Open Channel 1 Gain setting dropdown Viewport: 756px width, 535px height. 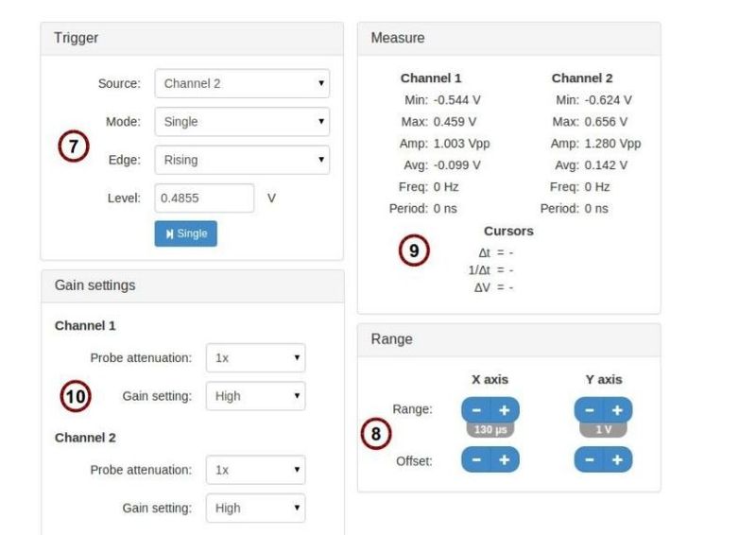(x=255, y=396)
